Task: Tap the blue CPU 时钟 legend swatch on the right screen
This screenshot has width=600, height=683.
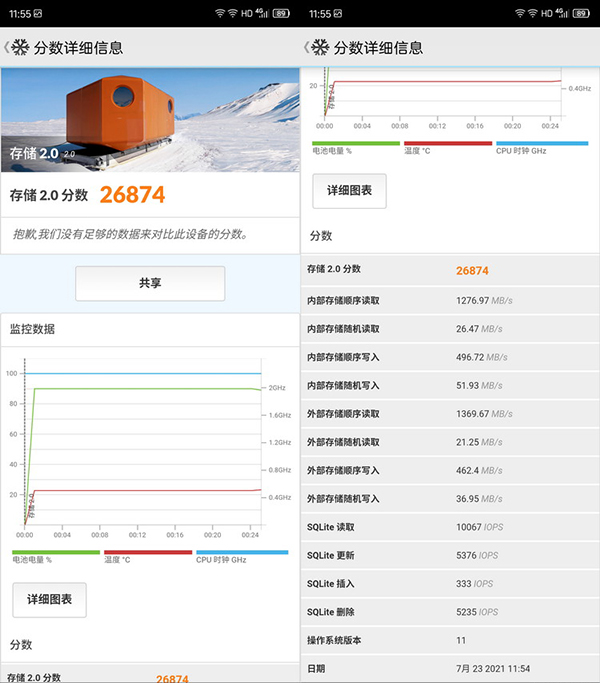Action: tap(541, 143)
